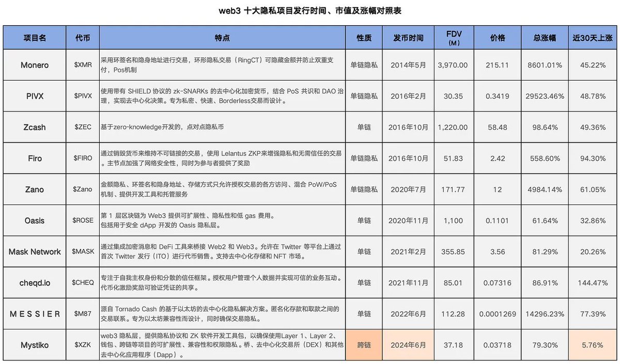Screen dimensions: 620x364
Task: Select the 4984.14% total gain cell
Action: (x=545, y=189)
